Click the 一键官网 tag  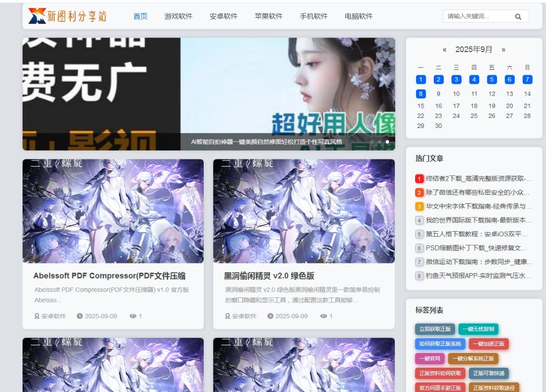[430, 359]
